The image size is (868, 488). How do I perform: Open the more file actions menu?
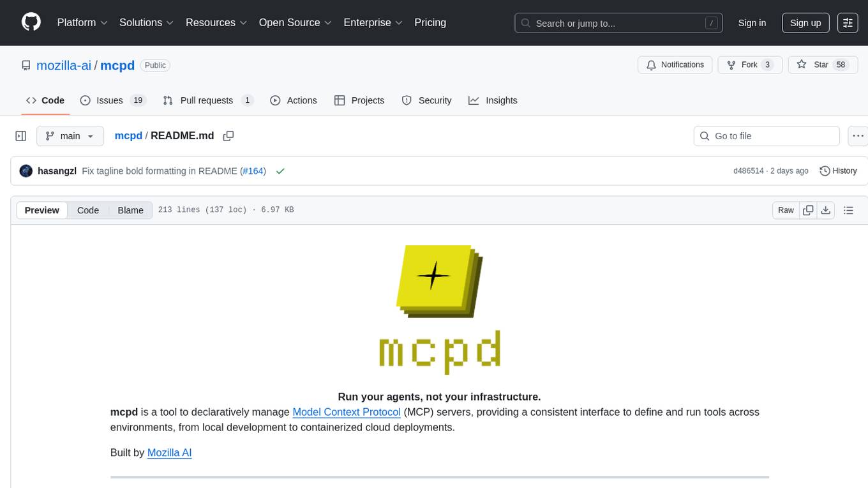tap(858, 136)
